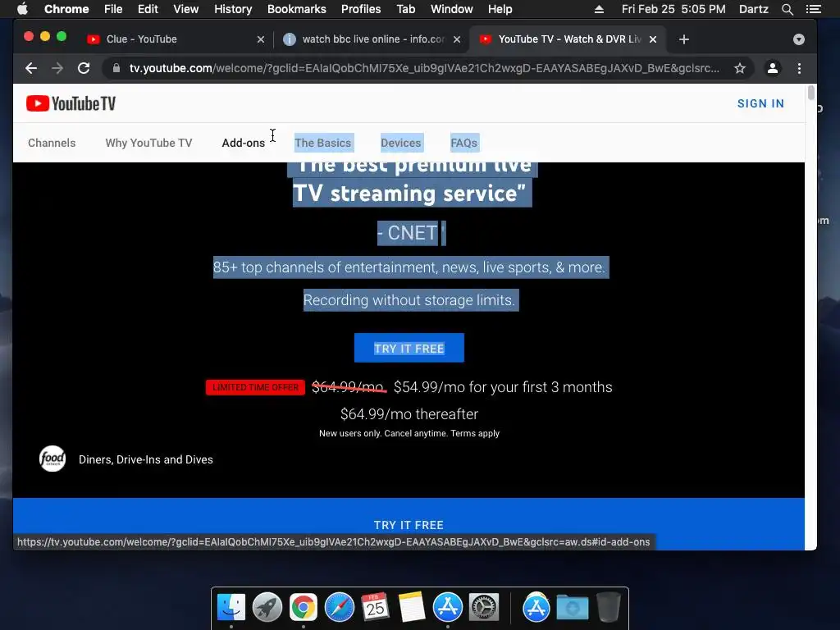Select the YouTube TV browser tab
840x630 pixels.
pos(567,39)
